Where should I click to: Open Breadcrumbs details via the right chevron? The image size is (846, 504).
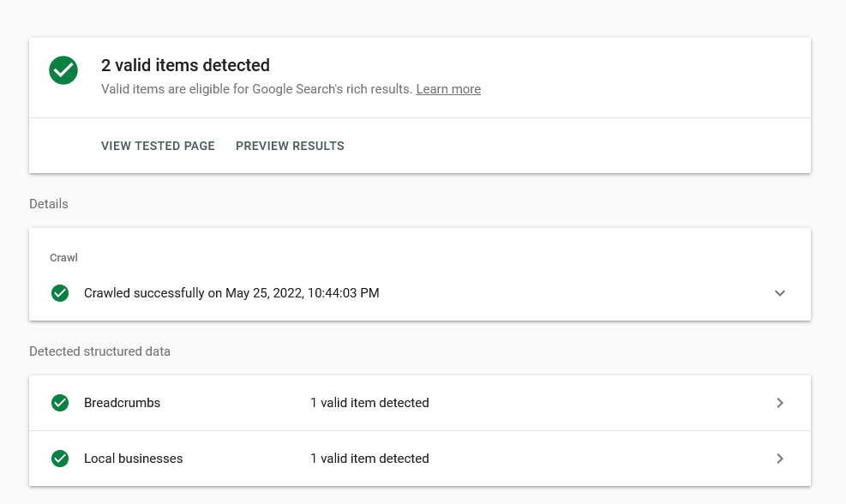(x=780, y=403)
